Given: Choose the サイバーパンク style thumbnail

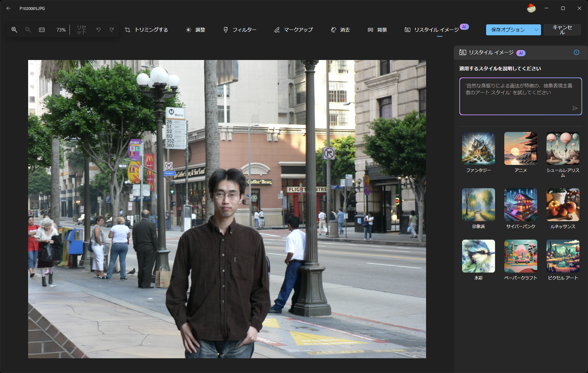Looking at the screenshot, I should (521, 205).
